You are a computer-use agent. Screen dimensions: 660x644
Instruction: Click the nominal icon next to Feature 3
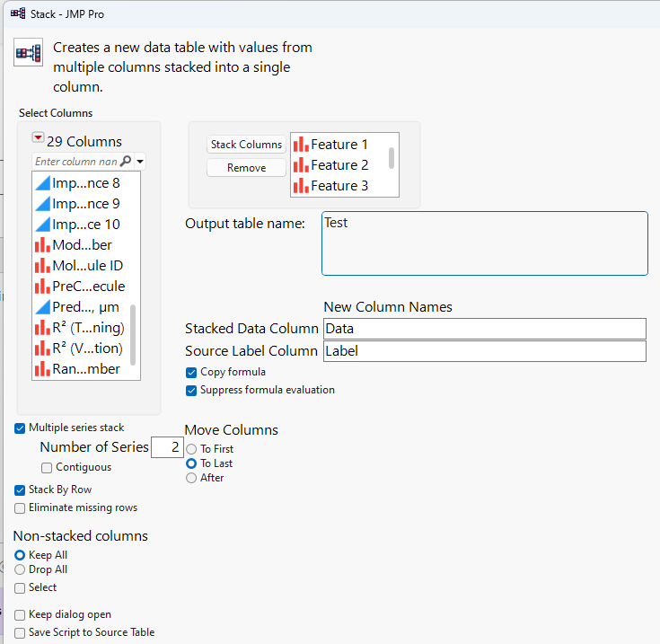click(x=301, y=186)
